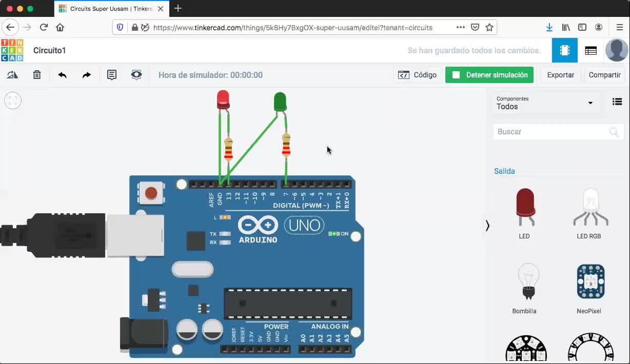Open Firefox hamburger menu
The width and height of the screenshot is (630, 364).
point(619,28)
